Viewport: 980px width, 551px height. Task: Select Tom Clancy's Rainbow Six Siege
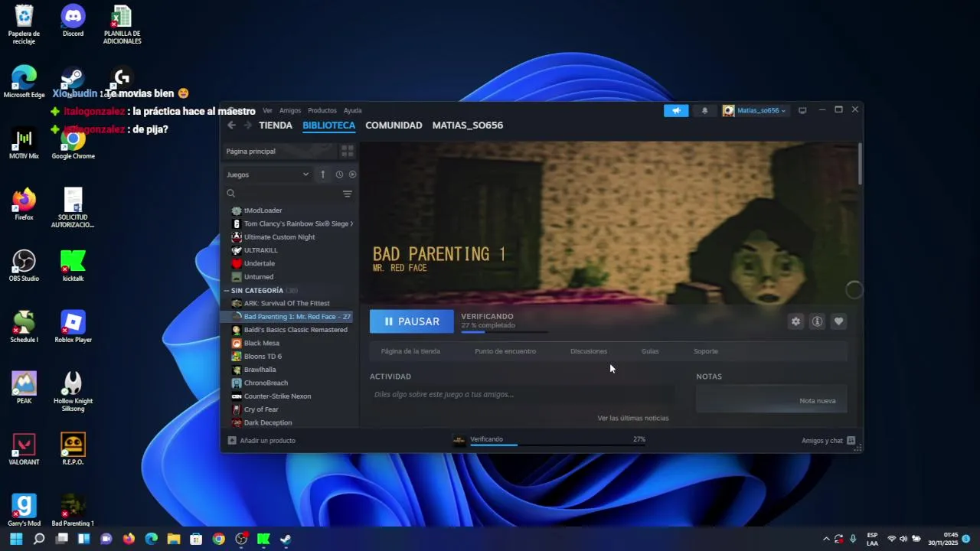pyautogui.click(x=291, y=223)
